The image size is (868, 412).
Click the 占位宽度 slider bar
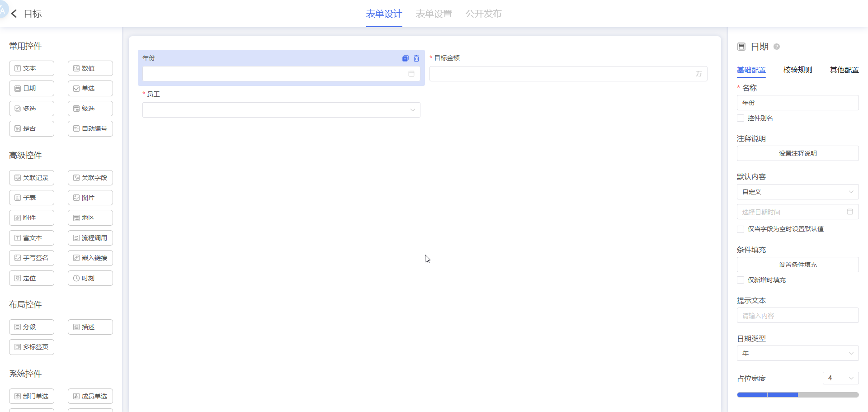(x=797, y=395)
